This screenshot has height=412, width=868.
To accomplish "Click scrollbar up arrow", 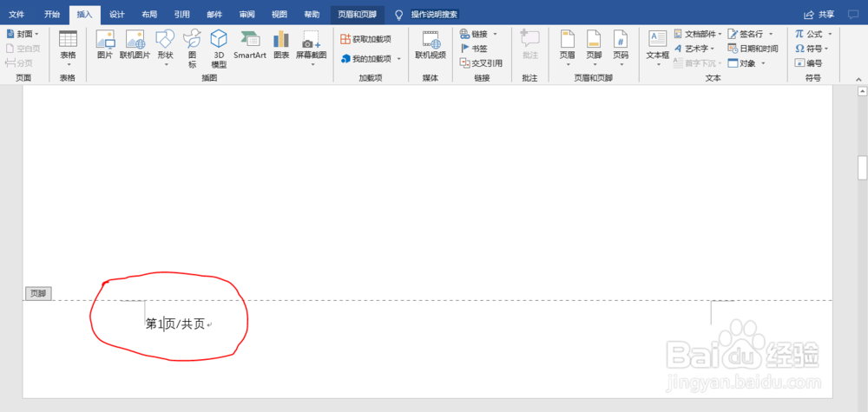I will (862, 91).
